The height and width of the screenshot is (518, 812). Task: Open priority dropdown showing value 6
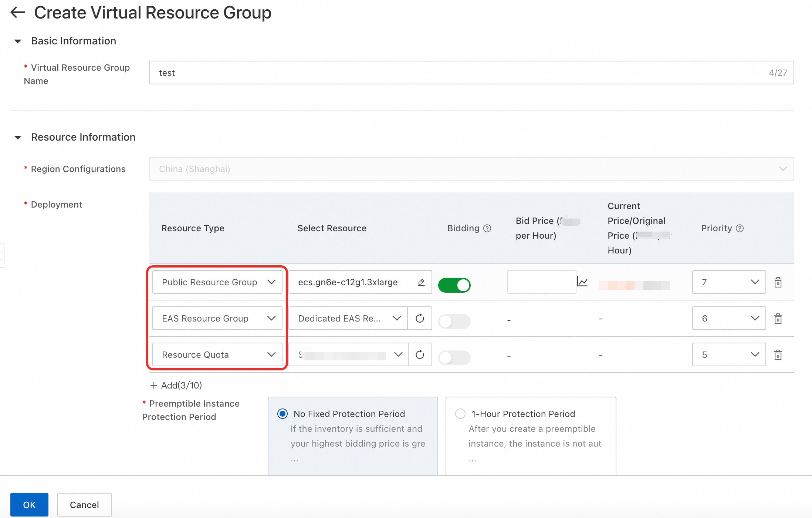pos(728,319)
